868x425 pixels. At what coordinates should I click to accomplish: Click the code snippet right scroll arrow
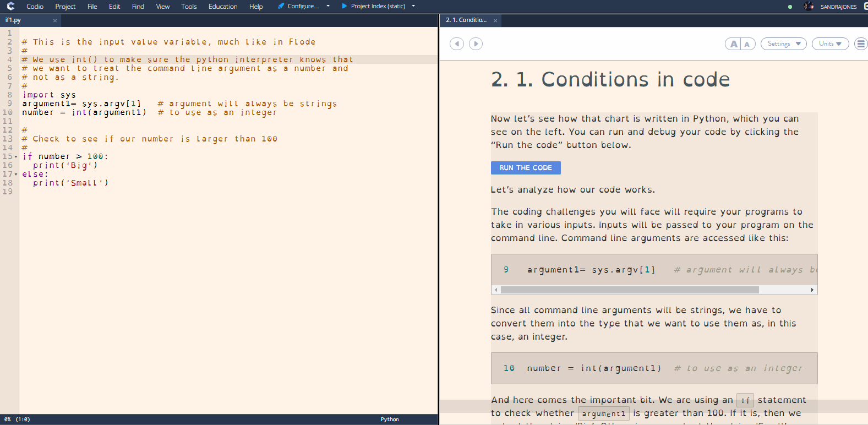click(812, 290)
